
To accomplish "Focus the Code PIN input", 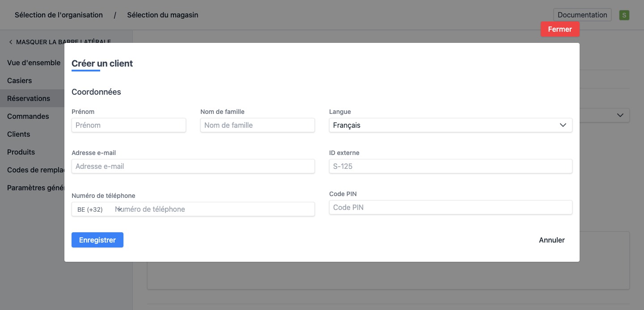I will tap(450, 207).
